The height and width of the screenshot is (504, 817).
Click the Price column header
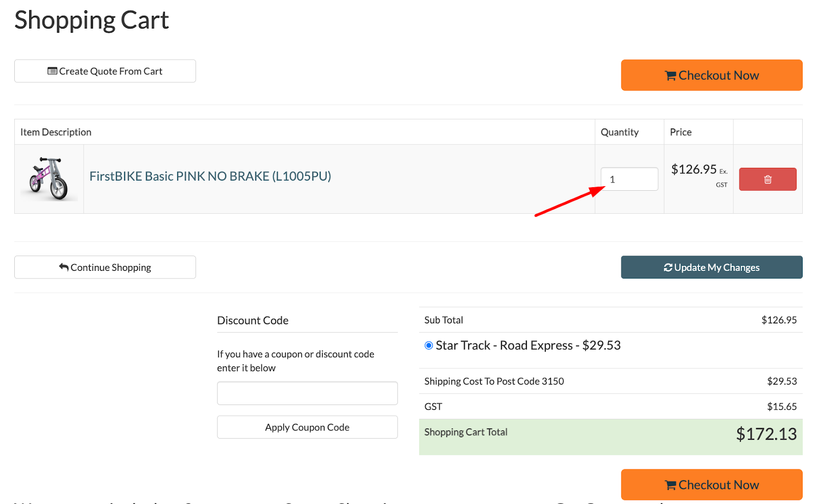pyautogui.click(x=681, y=132)
